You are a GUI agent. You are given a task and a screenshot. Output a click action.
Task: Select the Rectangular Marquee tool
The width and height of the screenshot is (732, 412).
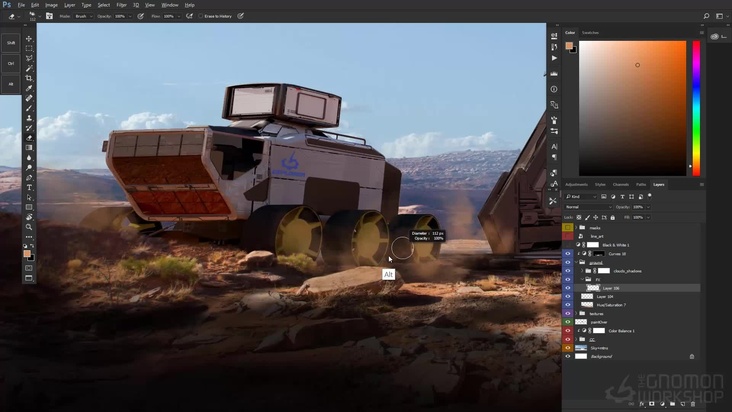29,48
